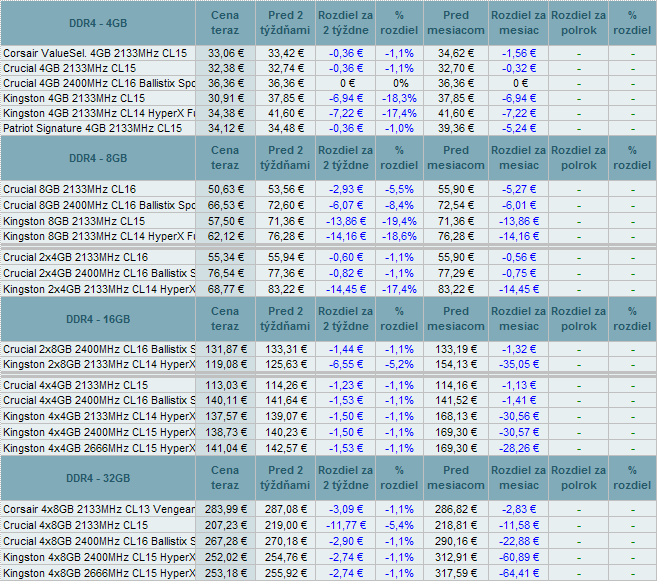Click current price 30,91 € cell
This screenshot has height=581, width=657.
[225, 98]
